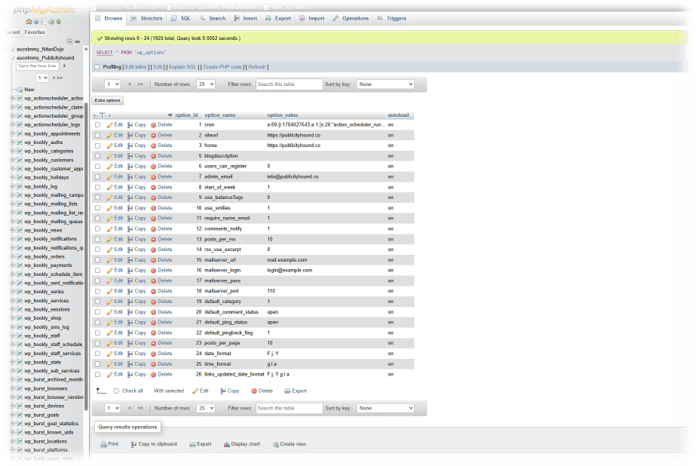Expand the wp_burst_goals tree node
Screen dimensions: 696x466
tap(13, 415)
